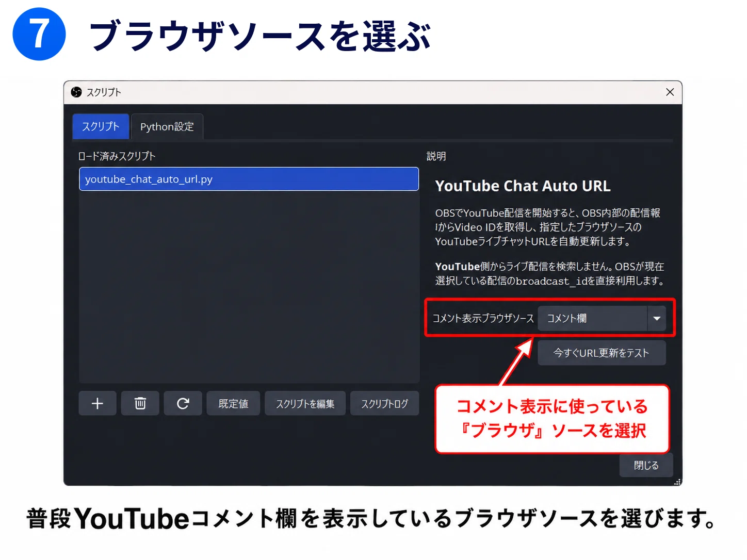Click the スクリプト window title text

(104, 92)
